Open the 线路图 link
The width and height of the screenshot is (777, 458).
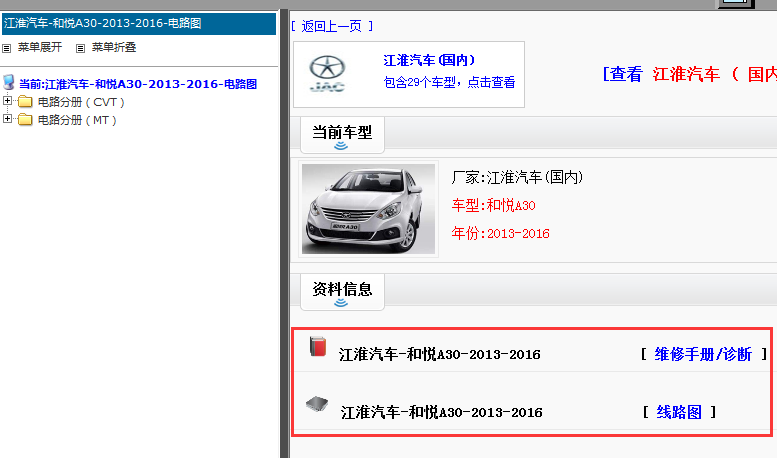pos(679,412)
